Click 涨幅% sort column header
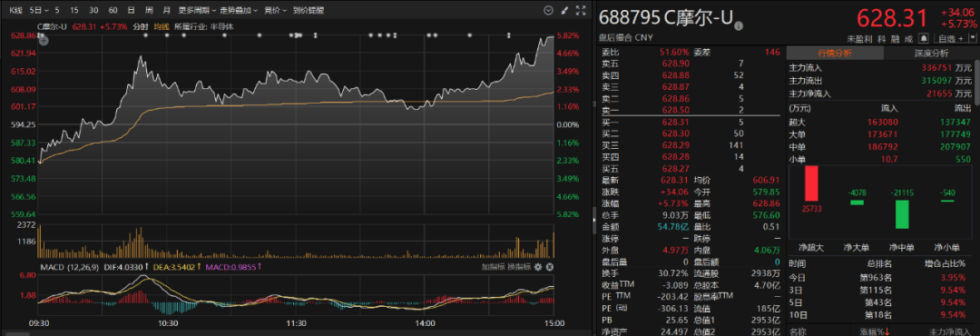The height and width of the screenshot is (336, 980). tap(875, 331)
